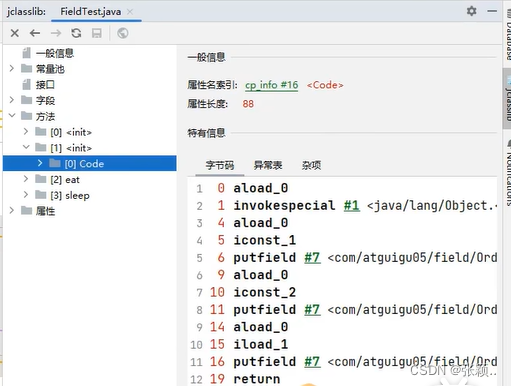Click the iconst_1 instruction
511x386 pixels.
(265, 240)
